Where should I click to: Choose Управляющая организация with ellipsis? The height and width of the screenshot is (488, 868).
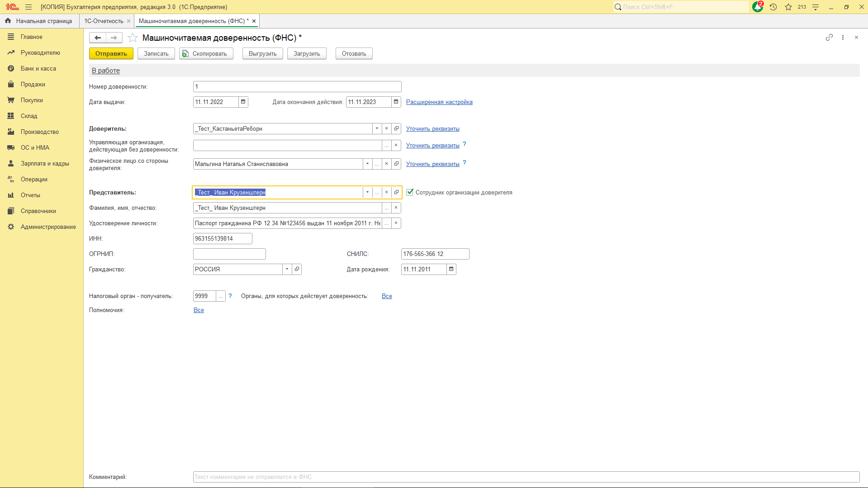(387, 145)
